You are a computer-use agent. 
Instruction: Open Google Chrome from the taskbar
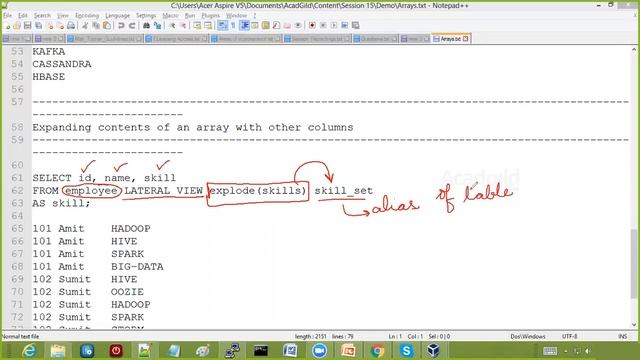[x=378, y=351]
